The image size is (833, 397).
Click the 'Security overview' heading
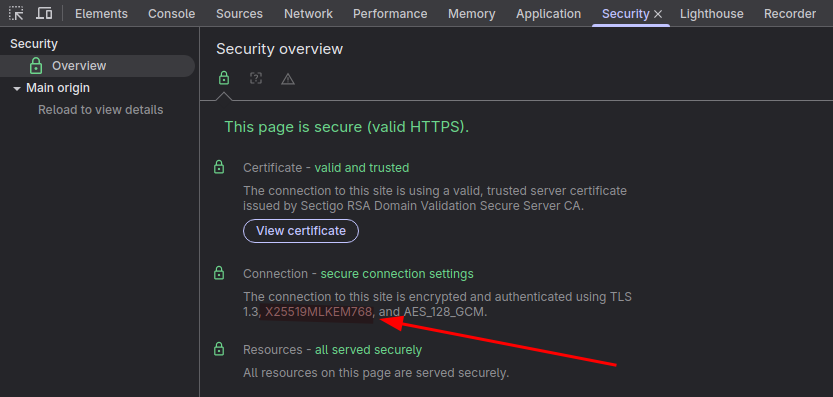[279, 49]
